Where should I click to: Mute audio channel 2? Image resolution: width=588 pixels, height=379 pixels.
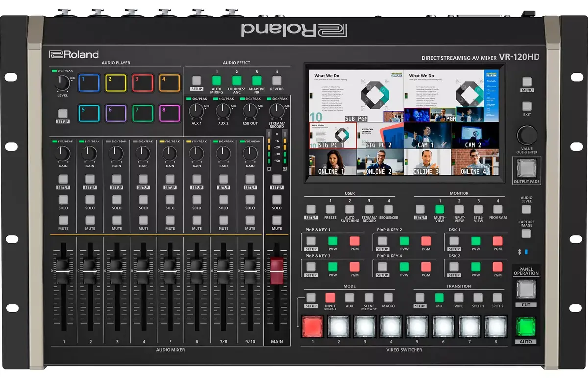pos(90,220)
